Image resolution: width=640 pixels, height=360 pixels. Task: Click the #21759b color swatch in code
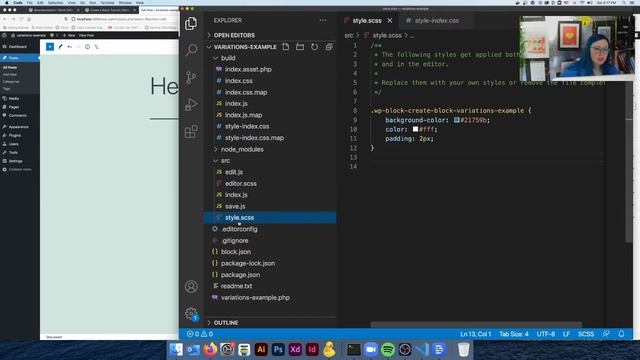click(x=457, y=120)
